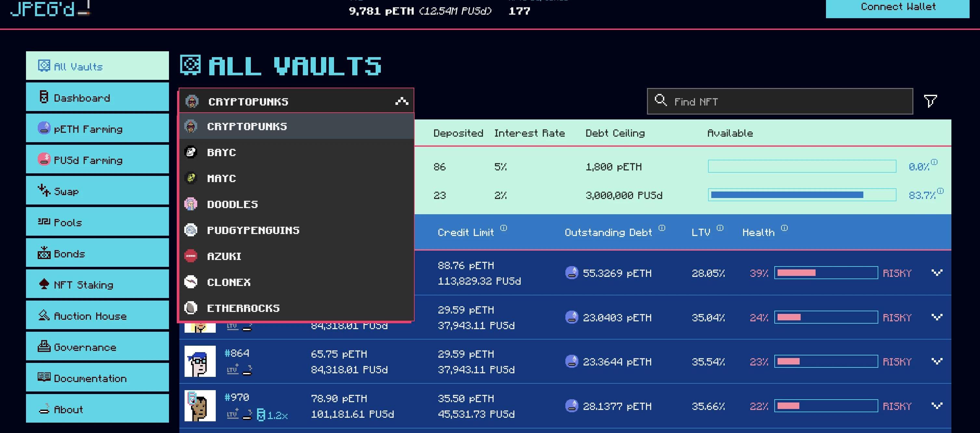Click the Dashboard machine icon
The image size is (980, 433).
pos(44,97)
